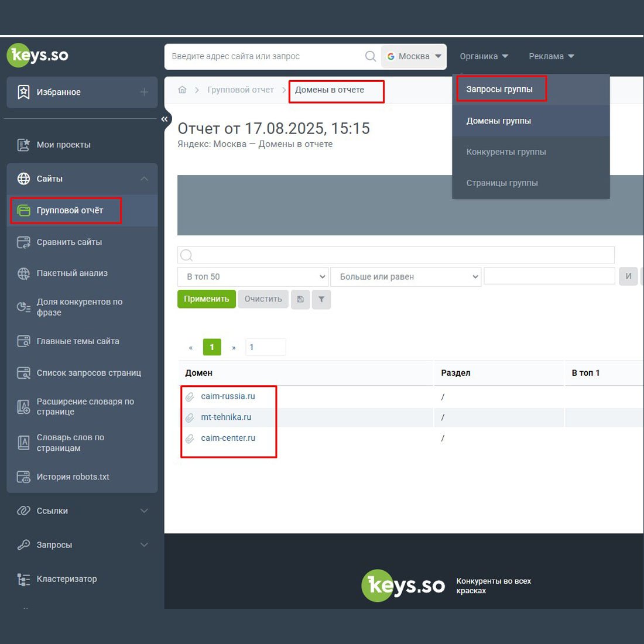The height and width of the screenshot is (644, 644).
Task: Open the 'Больше или равен' condition dropdown
Action: pyautogui.click(x=405, y=277)
